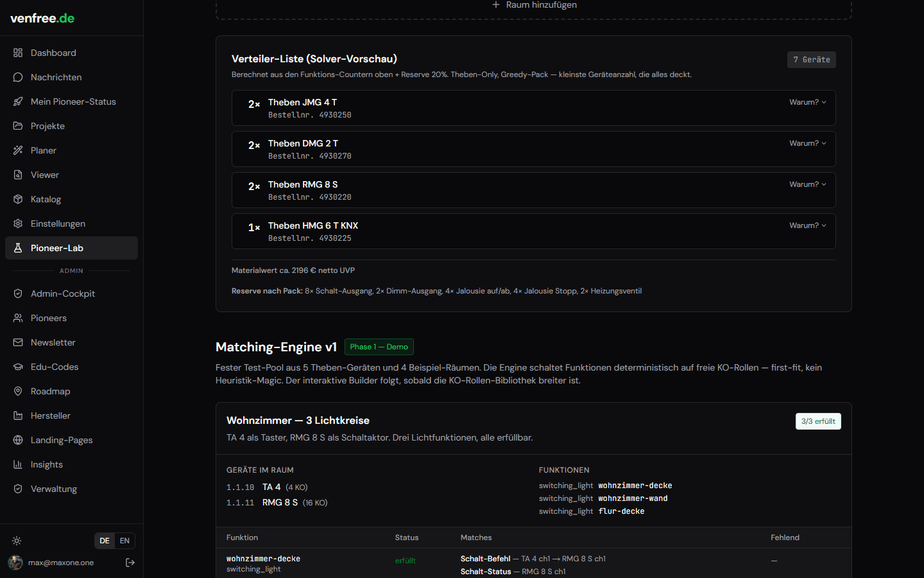
Task: Click the erfüllt status of wohnzimmer-decke
Action: pos(406,561)
